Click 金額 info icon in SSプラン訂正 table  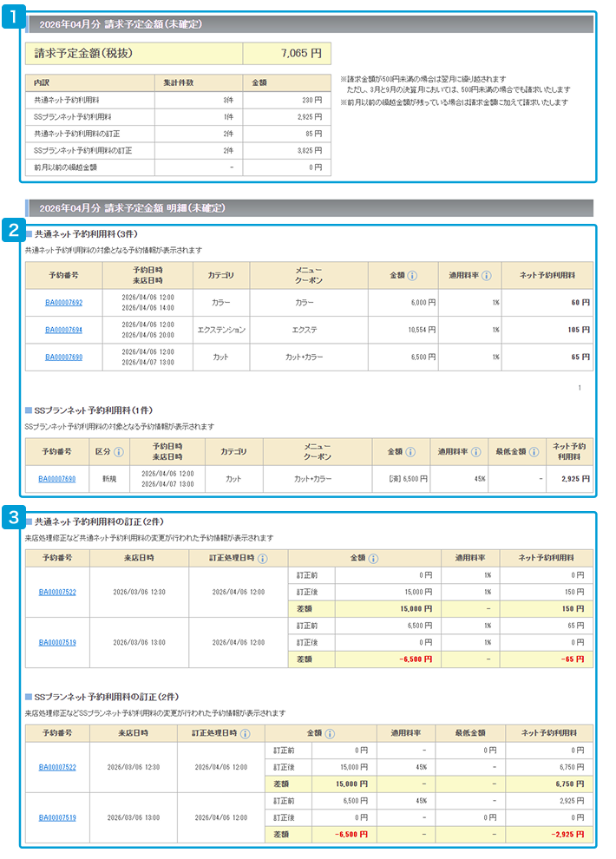coord(331,734)
